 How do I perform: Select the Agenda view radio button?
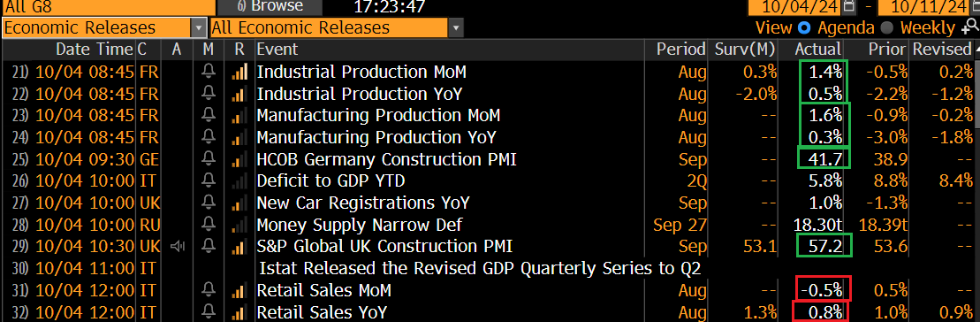pyautogui.click(x=804, y=27)
